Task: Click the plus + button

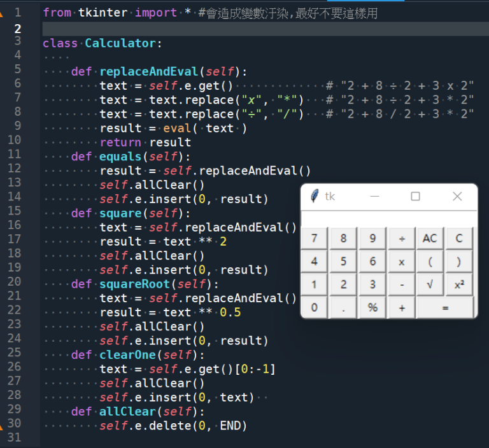Action: (x=402, y=308)
